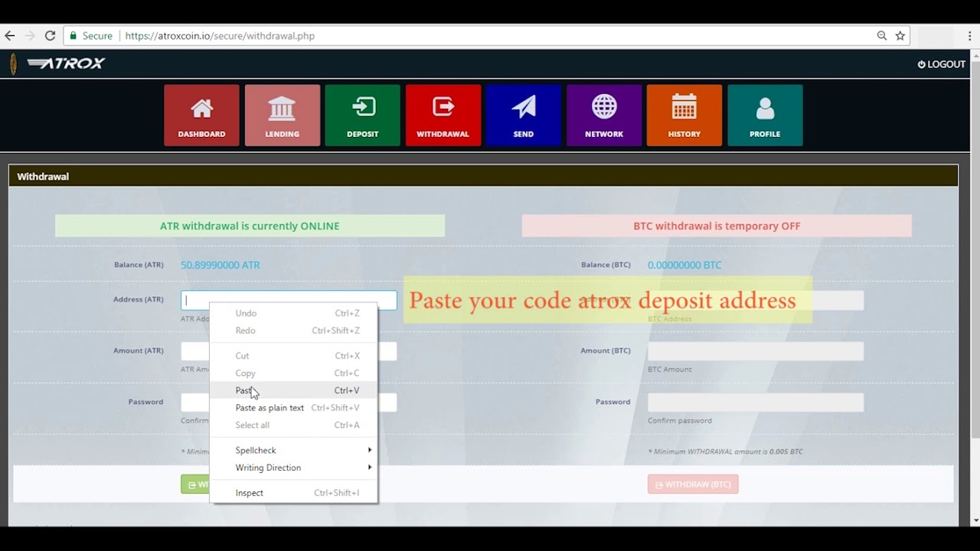Click the BTC Password input field
Viewport: 980px width, 551px height.
pos(756,403)
